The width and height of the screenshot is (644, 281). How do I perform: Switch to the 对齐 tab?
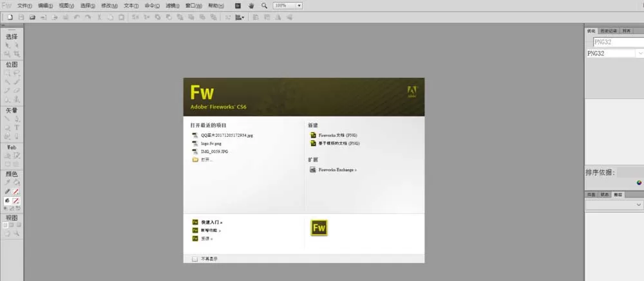click(626, 31)
